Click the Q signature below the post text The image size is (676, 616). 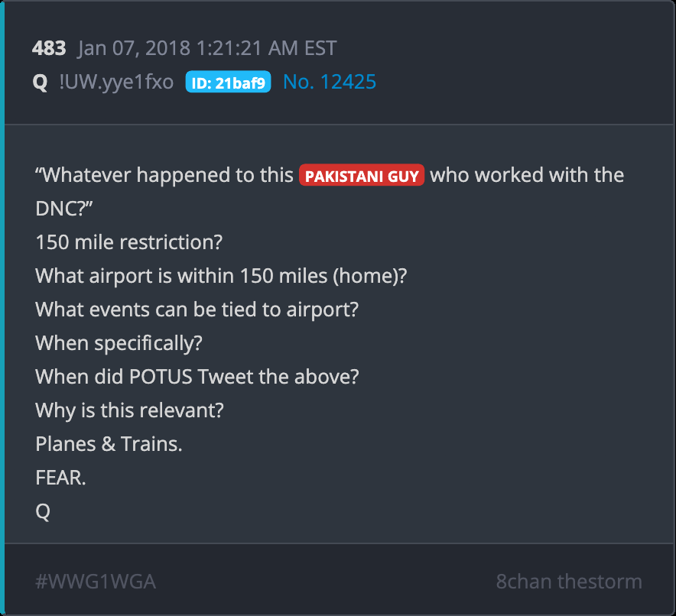(43, 511)
